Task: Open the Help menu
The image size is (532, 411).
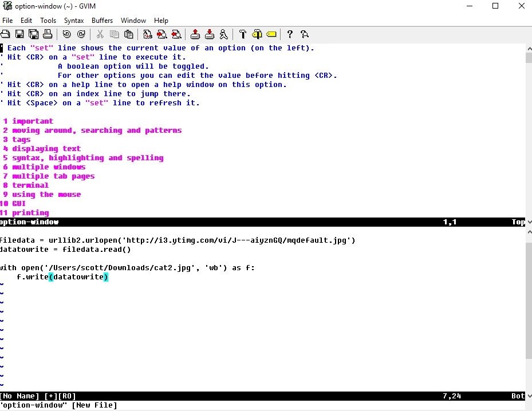Action: pos(161,21)
